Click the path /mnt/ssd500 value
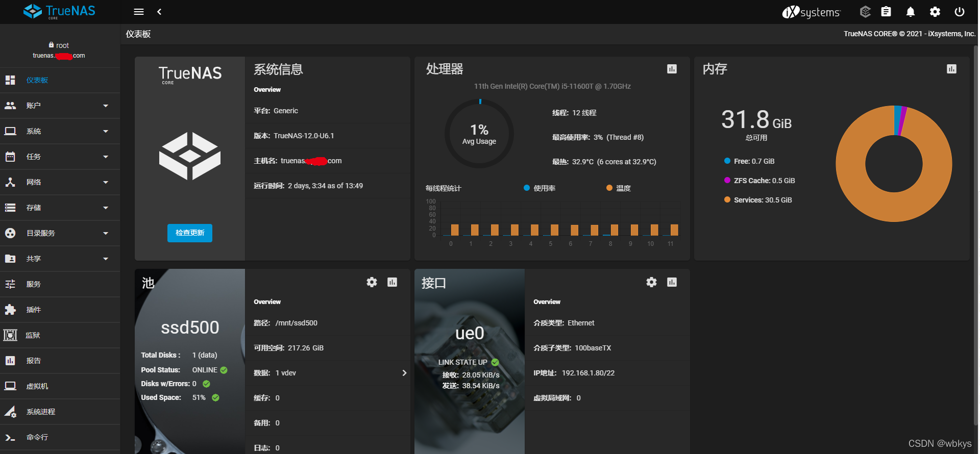This screenshot has width=980, height=454. [296, 323]
